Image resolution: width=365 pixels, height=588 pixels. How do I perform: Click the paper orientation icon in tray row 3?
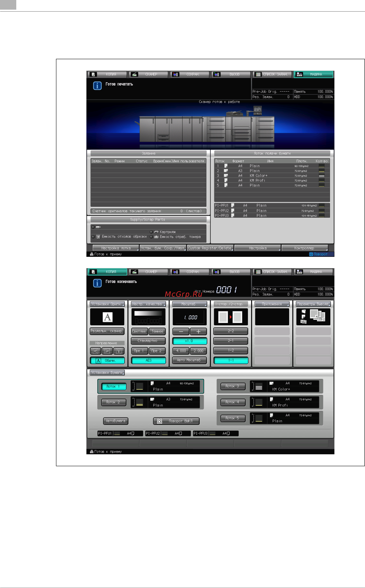[x=226, y=175]
